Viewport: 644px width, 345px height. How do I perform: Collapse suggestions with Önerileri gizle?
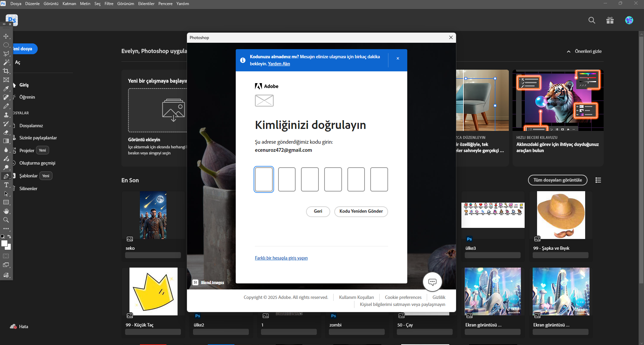pyautogui.click(x=584, y=51)
